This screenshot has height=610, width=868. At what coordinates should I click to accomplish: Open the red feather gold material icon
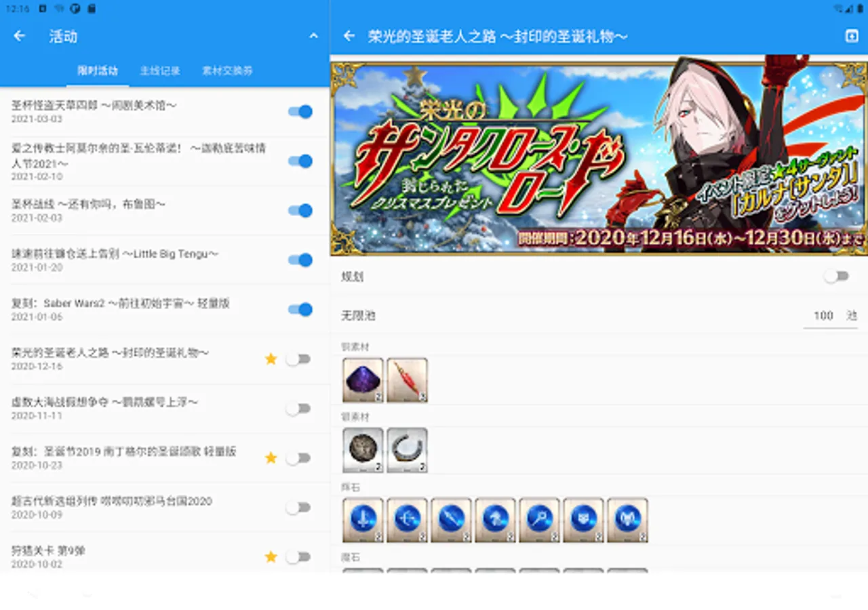pyautogui.click(x=407, y=380)
